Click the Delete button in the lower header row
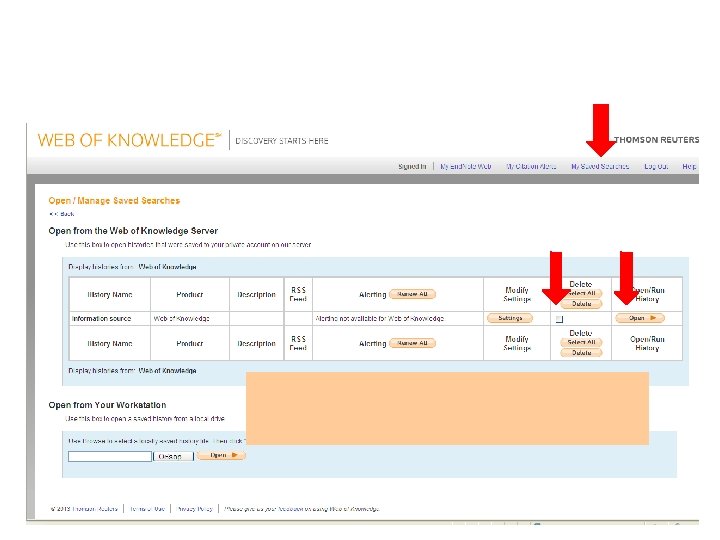Viewport: 720px width, 540px height. (581, 353)
